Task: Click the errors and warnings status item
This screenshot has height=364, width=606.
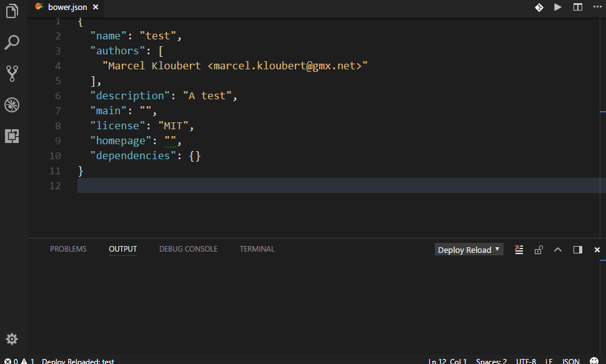Action: coord(19,361)
